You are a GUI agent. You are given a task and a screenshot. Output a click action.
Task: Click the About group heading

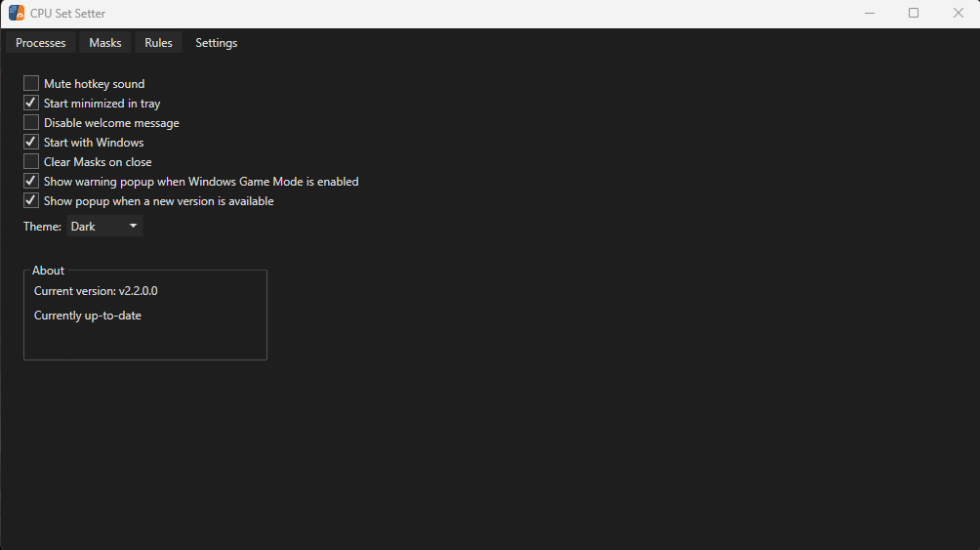(x=48, y=271)
